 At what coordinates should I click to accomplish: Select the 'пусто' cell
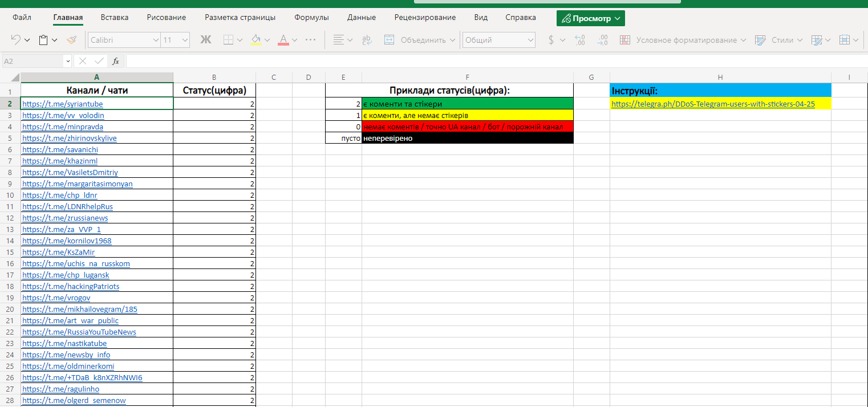(x=343, y=138)
